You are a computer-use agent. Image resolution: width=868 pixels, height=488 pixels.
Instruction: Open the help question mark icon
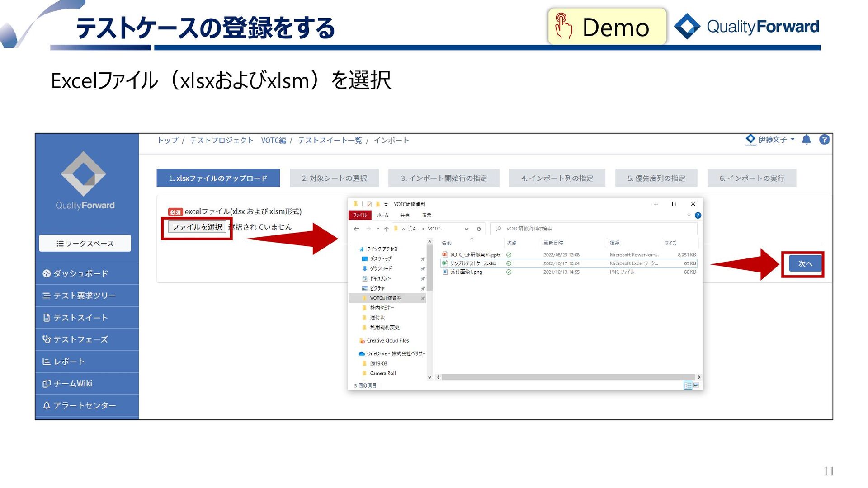pyautogui.click(x=824, y=140)
